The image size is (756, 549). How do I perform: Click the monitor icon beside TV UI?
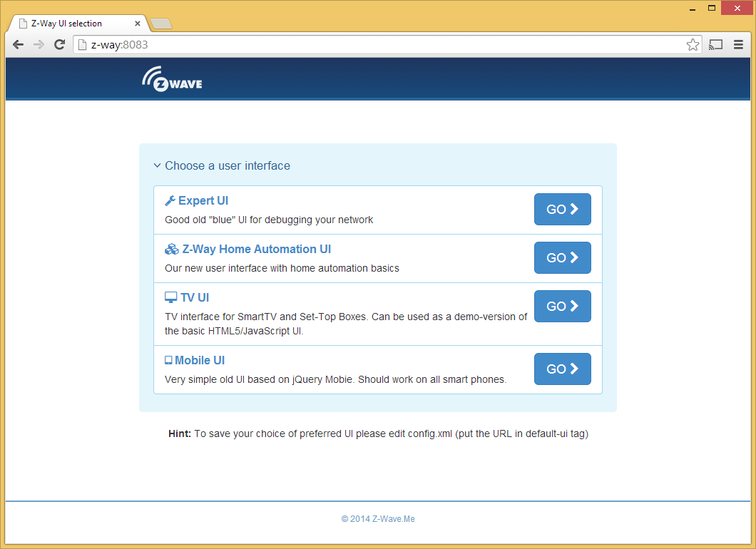click(x=170, y=297)
